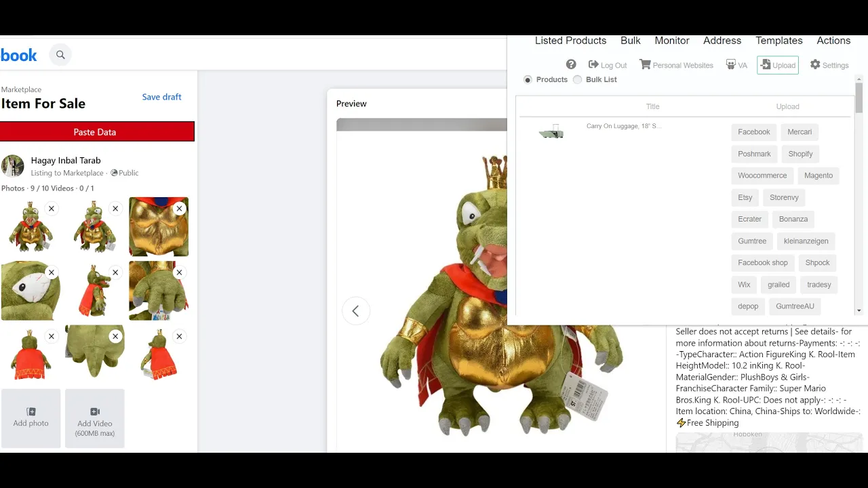
Task: Upload product to Storenvy
Action: (784, 197)
